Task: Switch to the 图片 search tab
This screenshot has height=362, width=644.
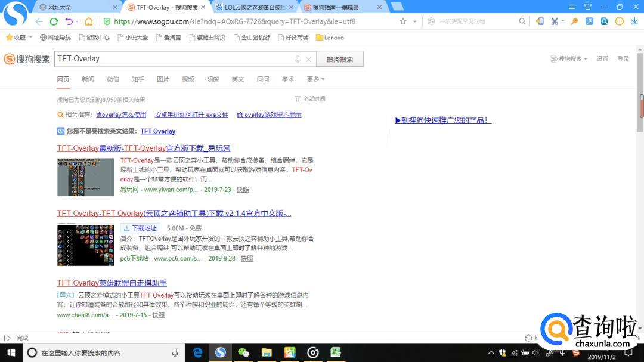Action: tap(163, 79)
